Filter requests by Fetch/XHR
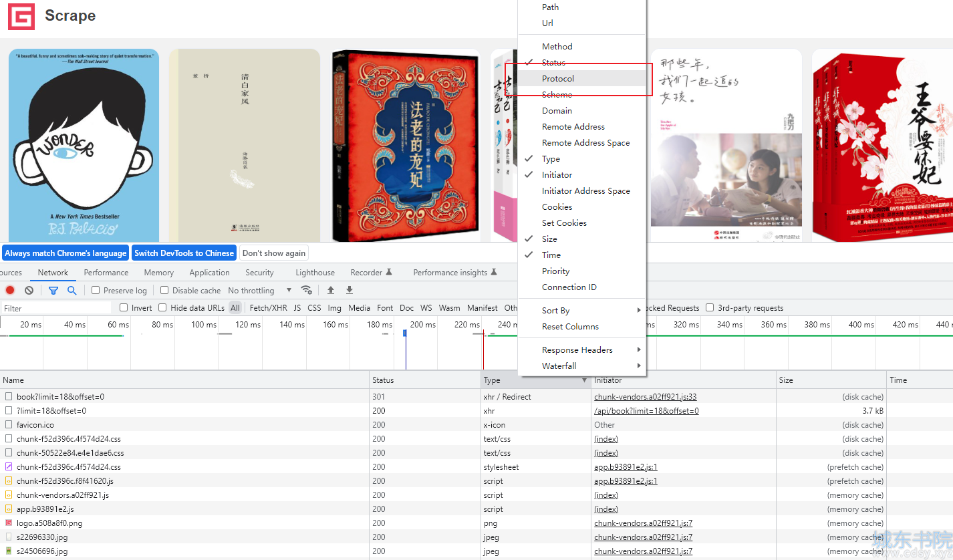Screen dimensions: 953x560 tap(268, 307)
